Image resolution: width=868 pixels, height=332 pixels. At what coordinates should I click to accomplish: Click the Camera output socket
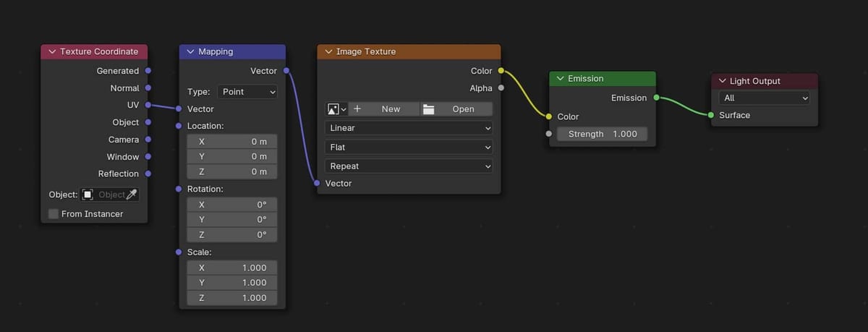148,140
